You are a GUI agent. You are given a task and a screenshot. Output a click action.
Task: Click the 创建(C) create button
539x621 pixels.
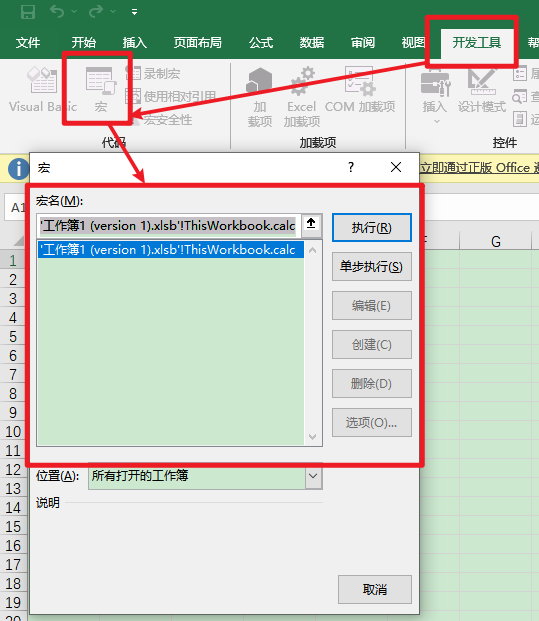(371, 345)
